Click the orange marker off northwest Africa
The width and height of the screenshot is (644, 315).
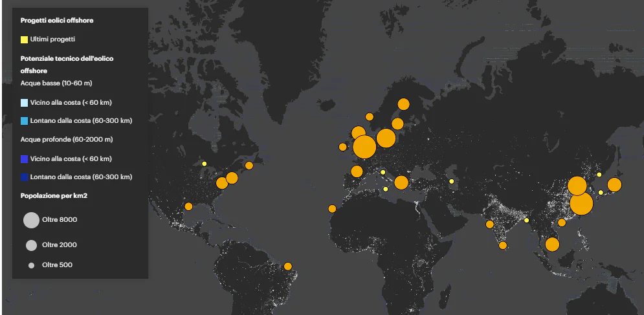pos(332,208)
